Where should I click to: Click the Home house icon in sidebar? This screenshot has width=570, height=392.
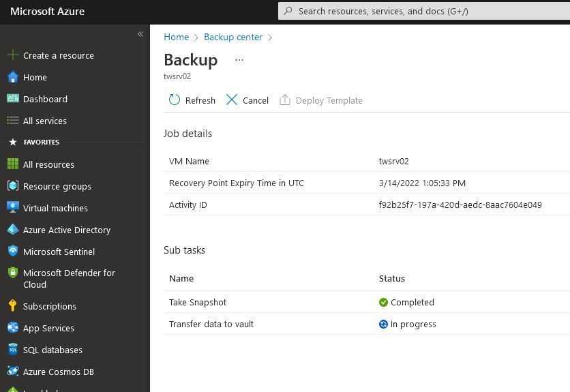[13, 77]
